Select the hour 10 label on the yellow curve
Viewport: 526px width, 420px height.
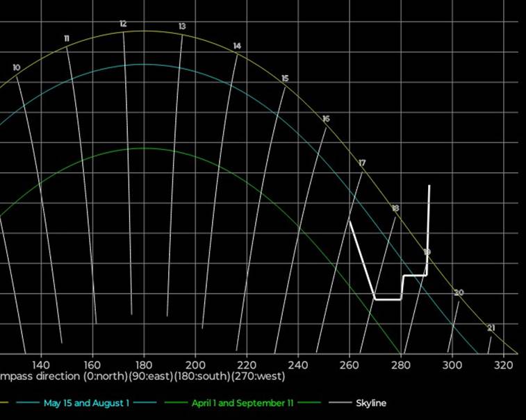[16, 68]
